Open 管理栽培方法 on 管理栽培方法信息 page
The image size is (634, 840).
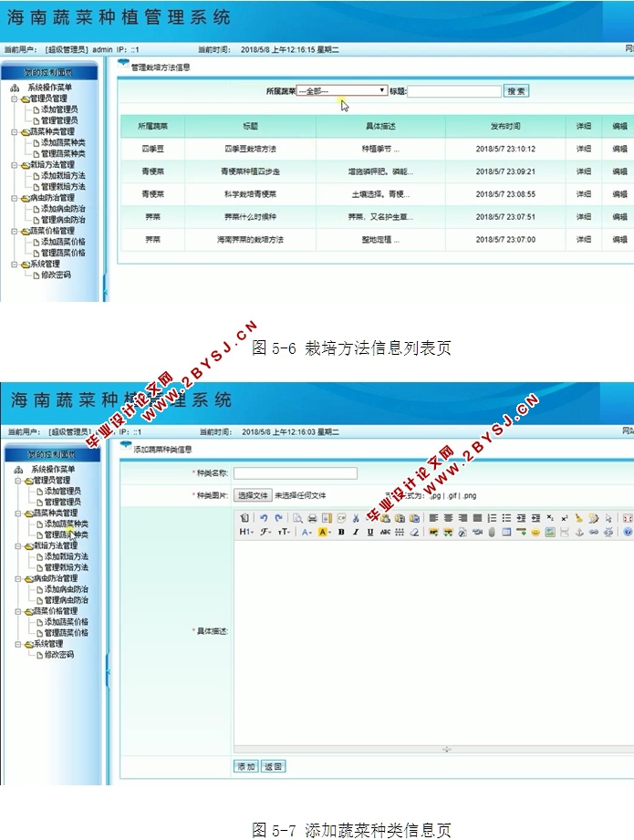pyautogui.click(x=63, y=186)
